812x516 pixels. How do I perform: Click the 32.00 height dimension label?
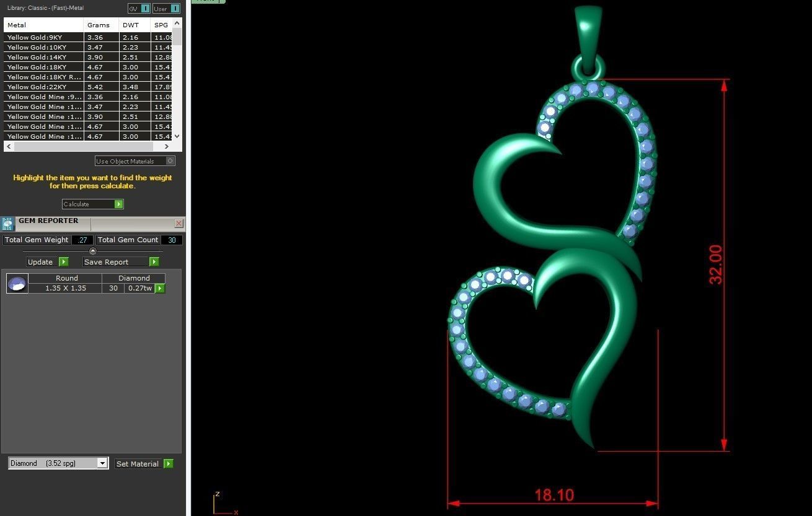tap(716, 265)
